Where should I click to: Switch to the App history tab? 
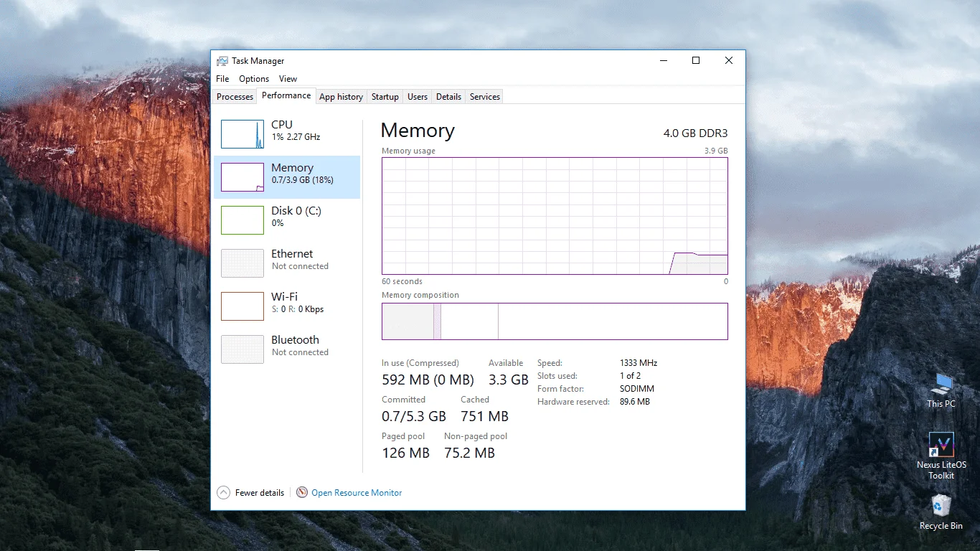tap(341, 97)
